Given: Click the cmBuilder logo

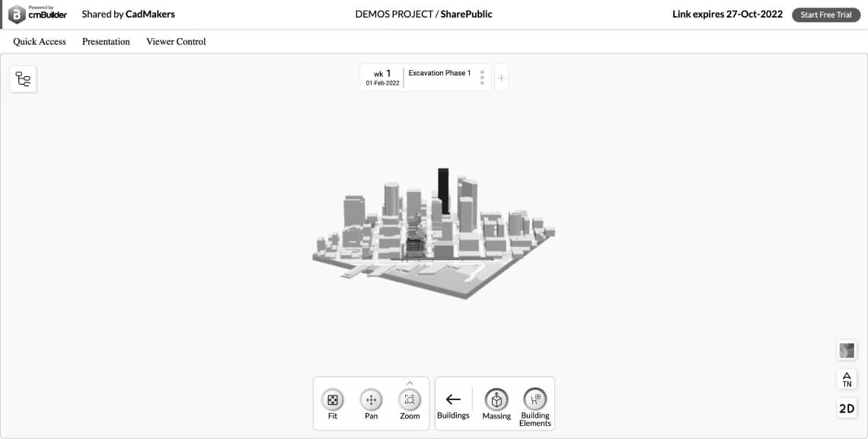Looking at the screenshot, I should point(37,14).
